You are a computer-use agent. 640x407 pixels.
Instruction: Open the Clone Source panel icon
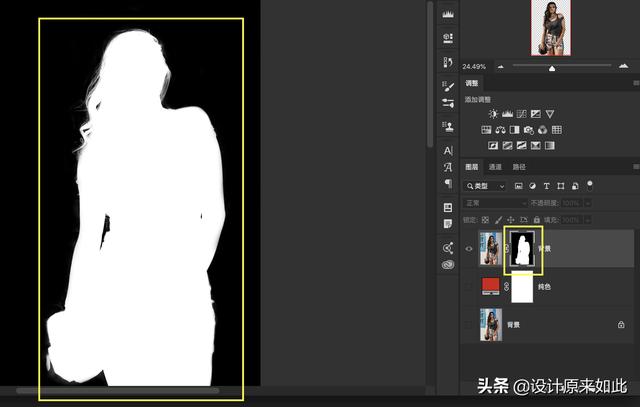(448, 126)
